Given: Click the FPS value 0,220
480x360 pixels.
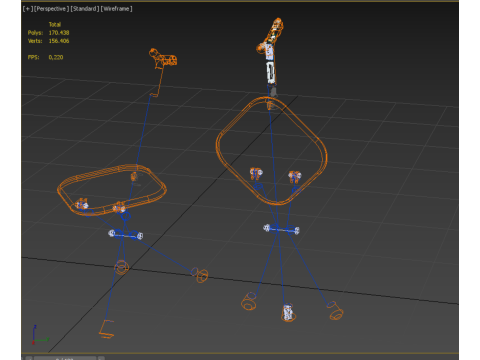Looking at the screenshot, I should (56, 57).
